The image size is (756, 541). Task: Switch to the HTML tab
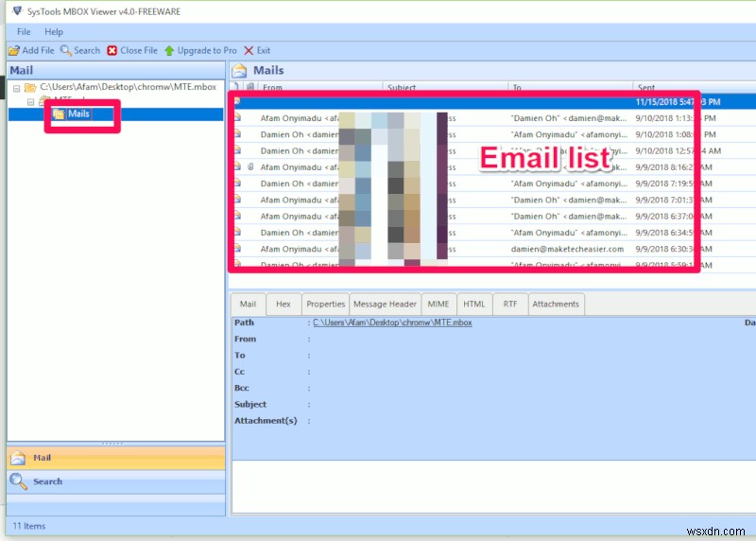[474, 304]
